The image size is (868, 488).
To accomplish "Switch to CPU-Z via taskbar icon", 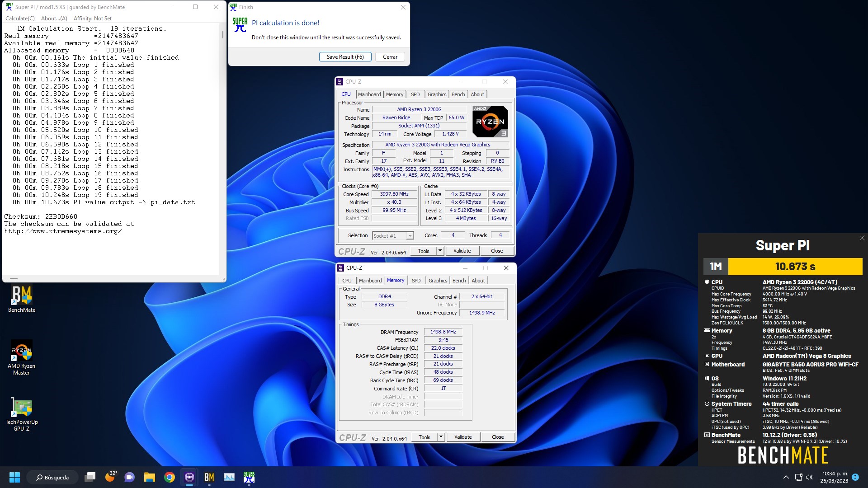I will [189, 477].
